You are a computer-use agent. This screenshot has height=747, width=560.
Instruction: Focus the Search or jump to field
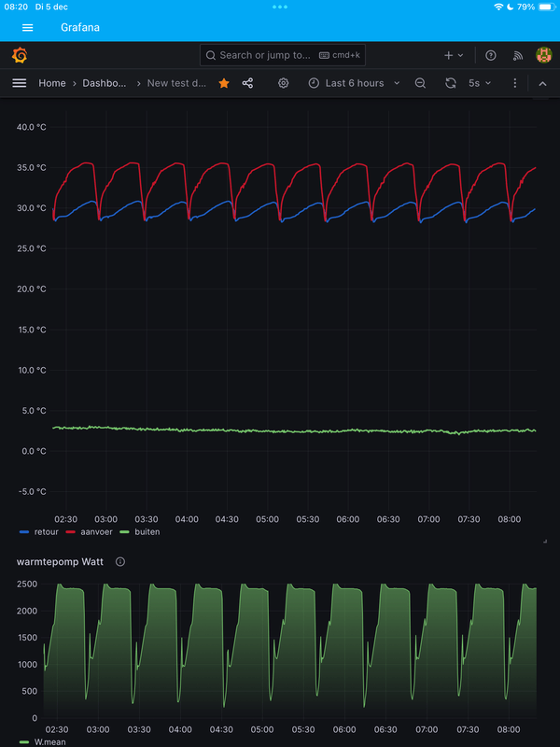point(283,55)
